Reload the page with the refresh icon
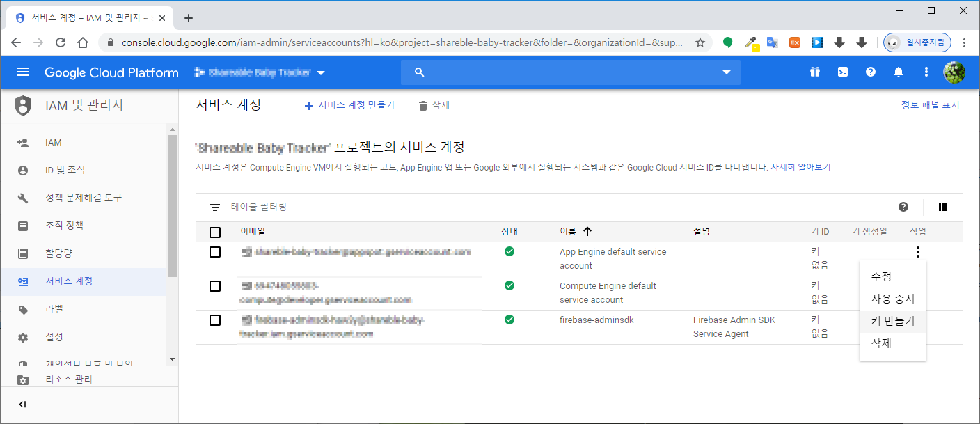The width and height of the screenshot is (980, 424). (x=61, y=42)
